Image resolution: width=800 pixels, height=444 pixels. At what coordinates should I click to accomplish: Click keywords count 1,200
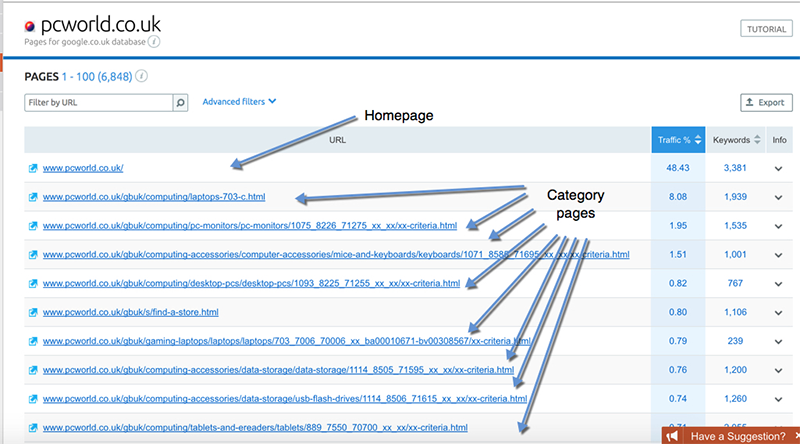tap(735, 370)
